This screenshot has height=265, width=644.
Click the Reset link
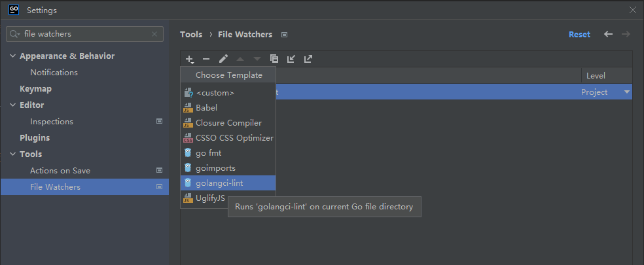click(x=579, y=34)
